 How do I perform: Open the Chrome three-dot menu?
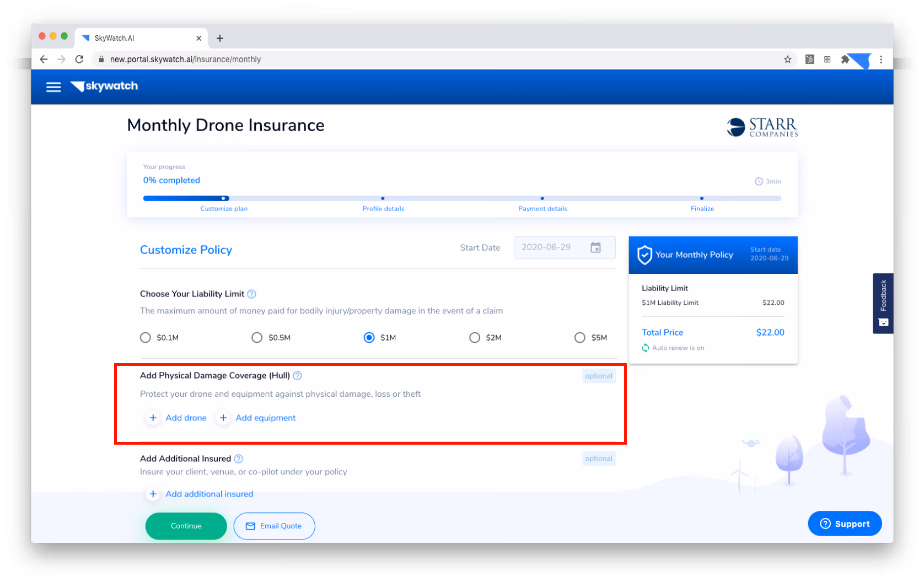881,60
